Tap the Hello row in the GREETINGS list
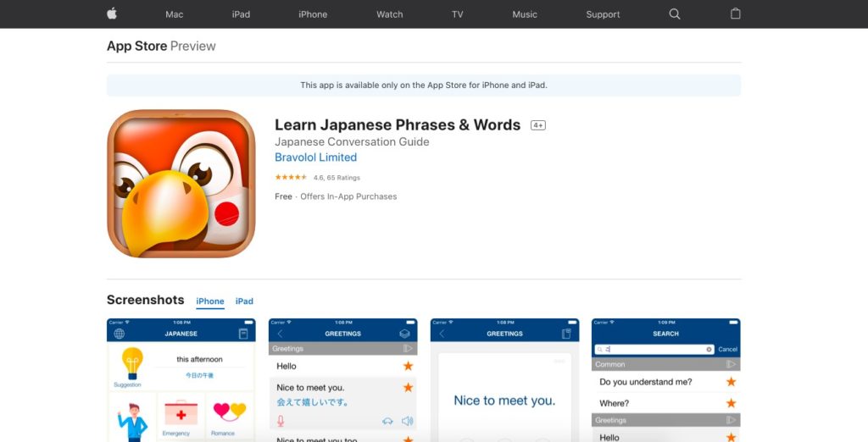Image resolution: width=868 pixels, height=442 pixels. click(x=343, y=366)
